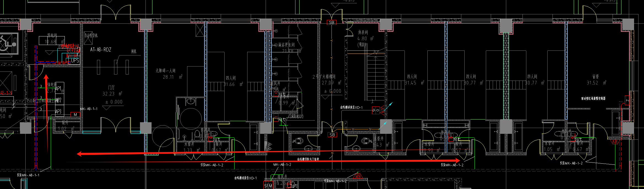644x189 pixels.
Task: Click the 1.05 ㎡ 水管井 area value
Action: 552,149
